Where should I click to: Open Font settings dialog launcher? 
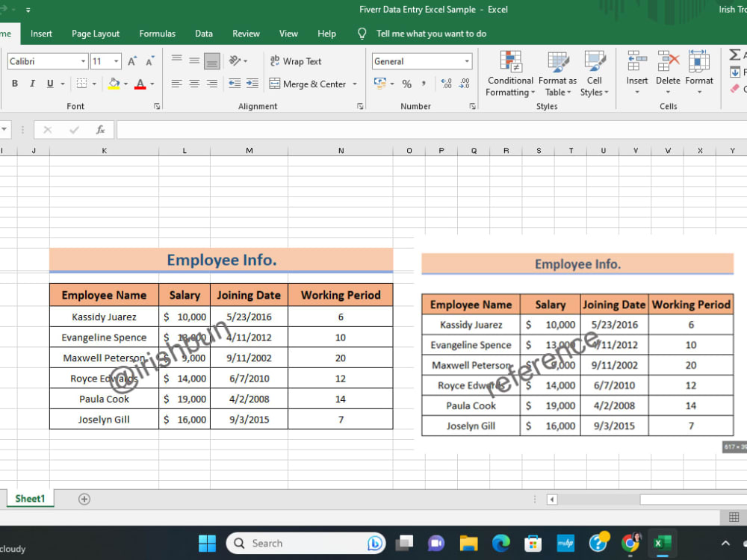[157, 107]
